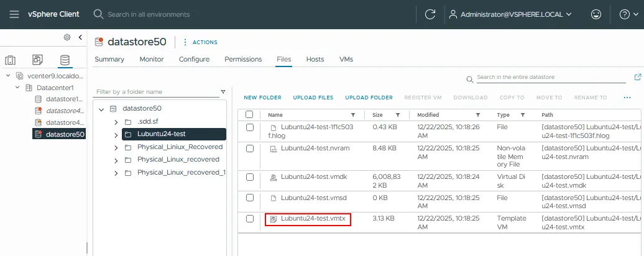Click the Lubuntu24-test.vmsd file name

point(314,198)
